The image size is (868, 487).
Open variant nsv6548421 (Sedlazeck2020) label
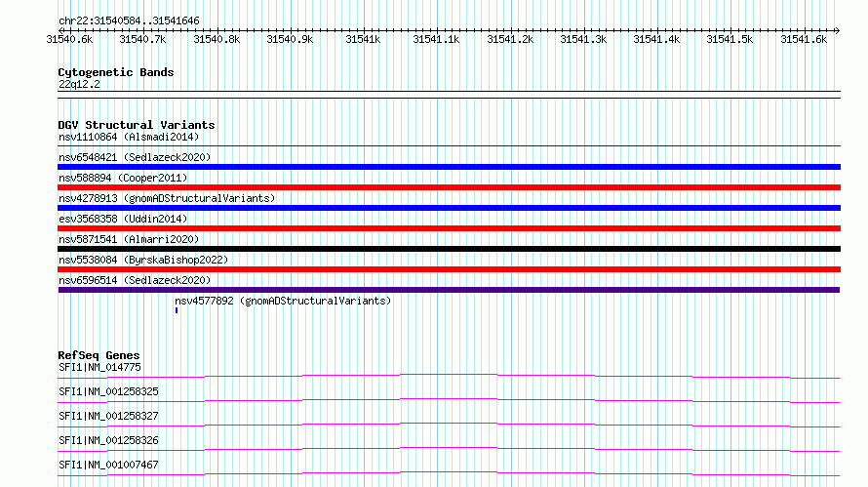coord(135,157)
